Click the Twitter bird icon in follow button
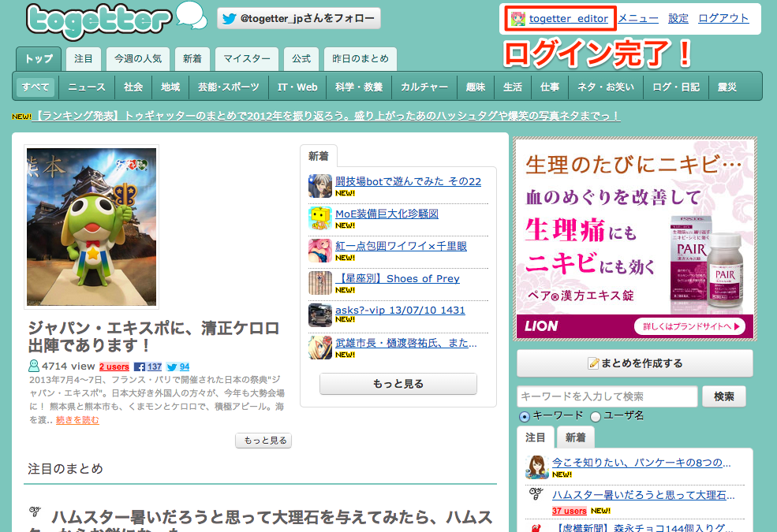This screenshot has width=777, height=532. point(229,19)
